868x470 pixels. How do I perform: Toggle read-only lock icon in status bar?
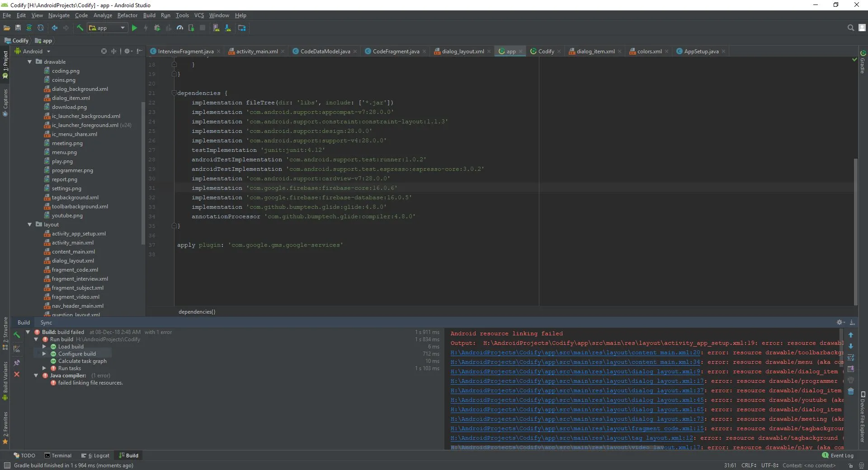(x=850, y=465)
